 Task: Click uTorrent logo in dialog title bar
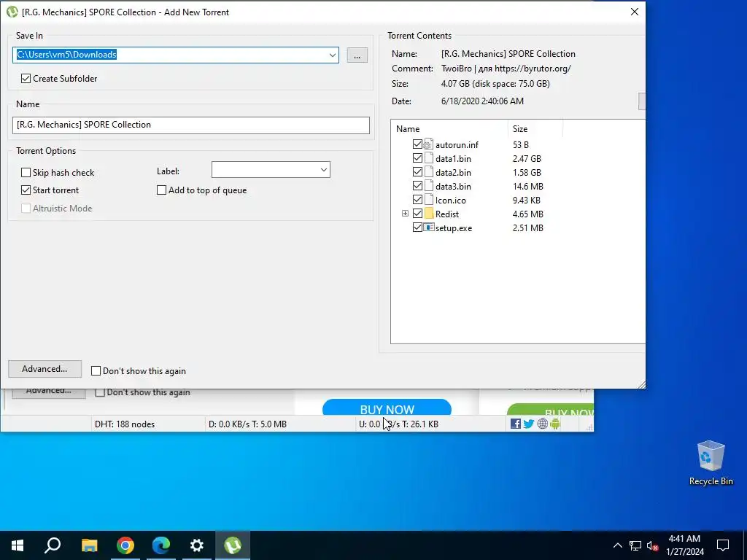(12, 12)
